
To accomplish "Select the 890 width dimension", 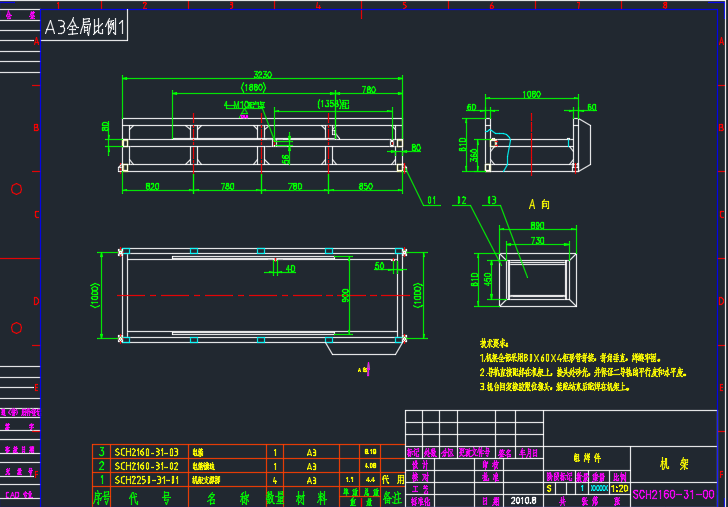I will (x=537, y=226).
